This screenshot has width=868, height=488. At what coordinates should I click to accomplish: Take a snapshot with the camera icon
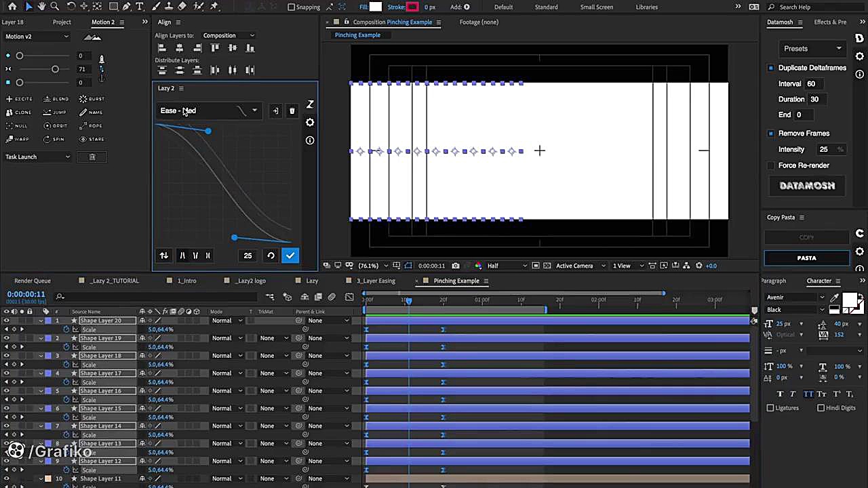coord(456,266)
